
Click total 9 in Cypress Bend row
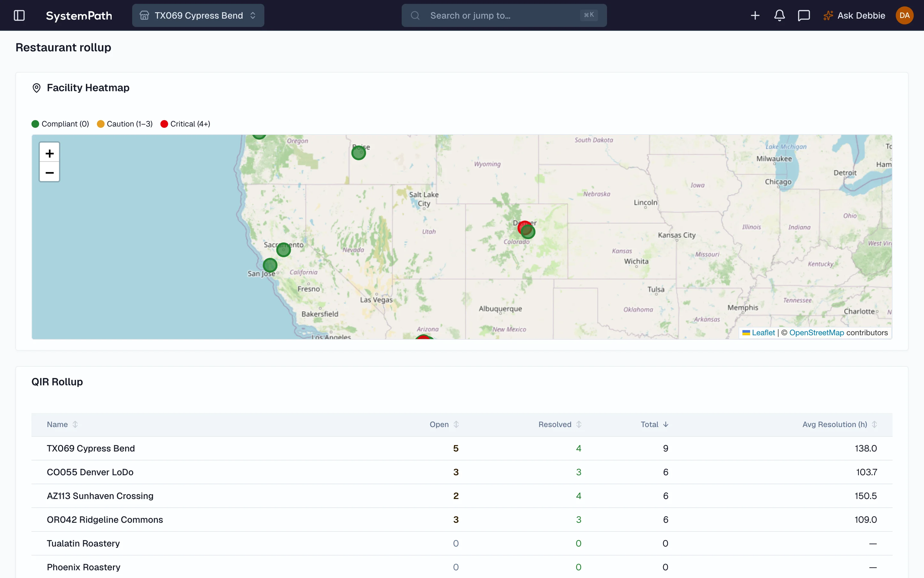665,448
